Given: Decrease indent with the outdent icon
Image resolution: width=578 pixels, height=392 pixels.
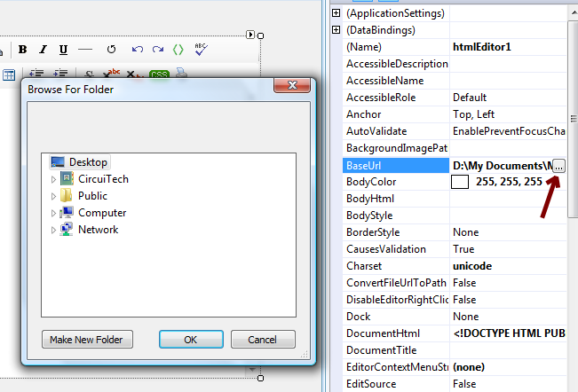Looking at the screenshot, I should click(x=36, y=74).
